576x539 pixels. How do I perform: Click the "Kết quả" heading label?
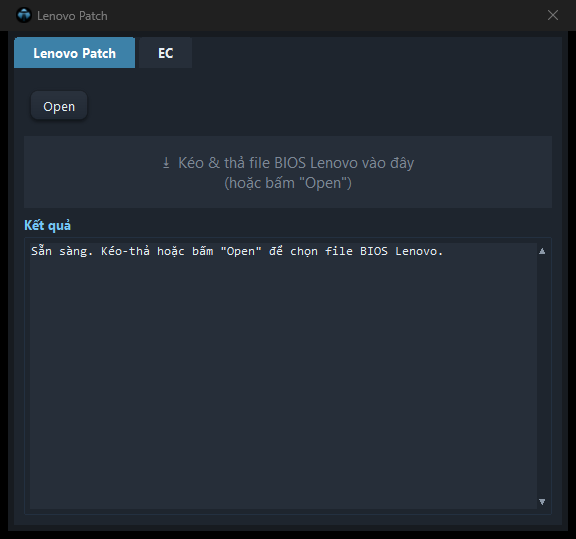(47, 225)
